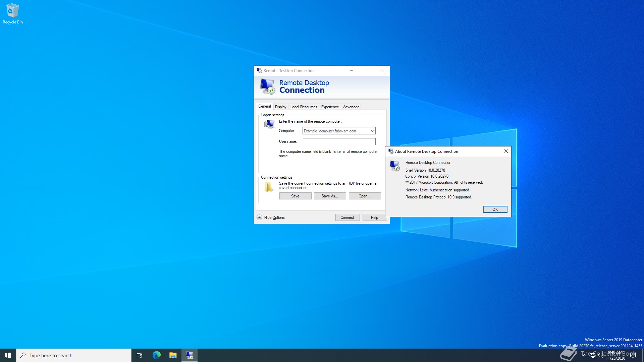Switch to the Display tab
Viewport: 644px width, 362px height.
point(280,107)
